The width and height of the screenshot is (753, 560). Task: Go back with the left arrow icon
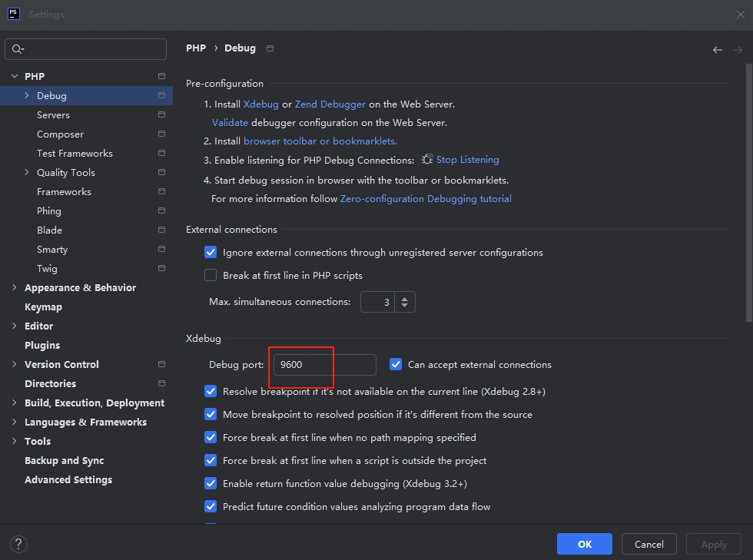718,50
